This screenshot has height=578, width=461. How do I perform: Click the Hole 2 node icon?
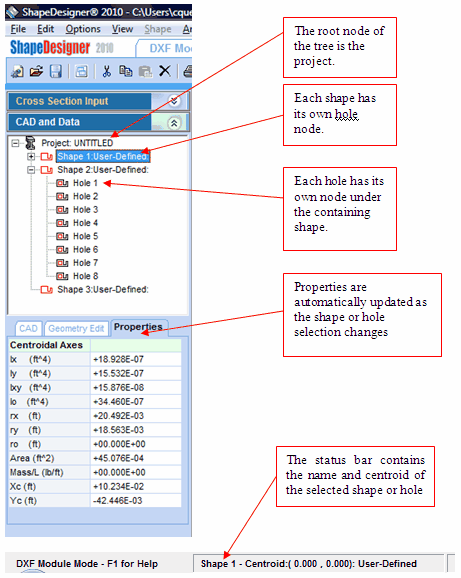click(62, 196)
